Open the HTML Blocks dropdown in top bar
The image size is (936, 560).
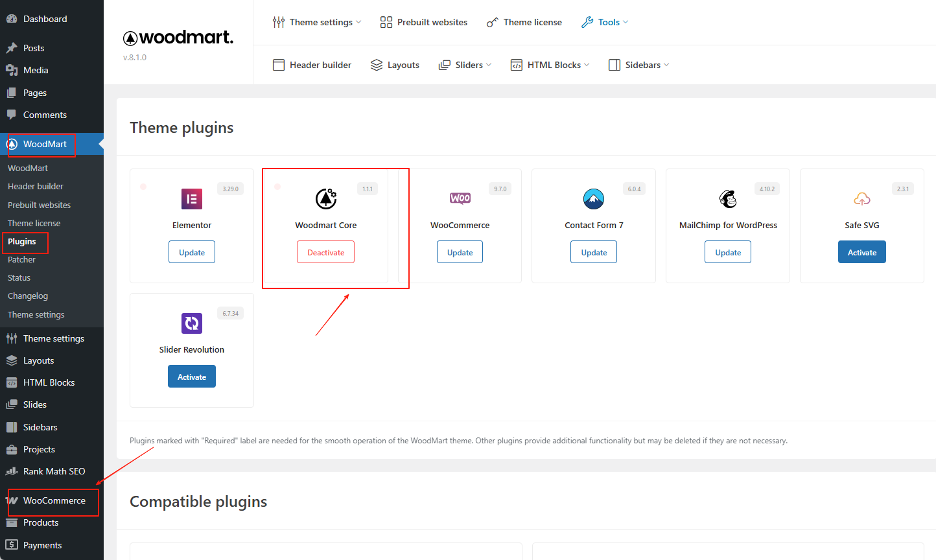(x=550, y=65)
